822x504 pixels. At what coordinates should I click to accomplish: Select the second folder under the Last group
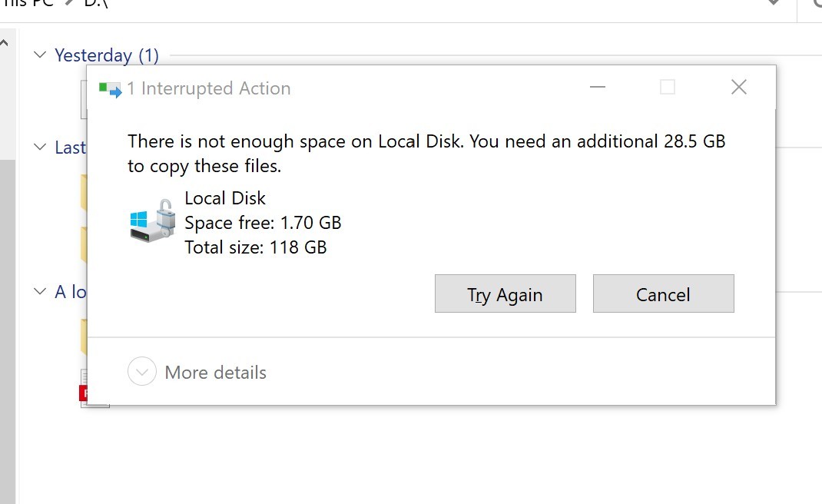(x=84, y=244)
